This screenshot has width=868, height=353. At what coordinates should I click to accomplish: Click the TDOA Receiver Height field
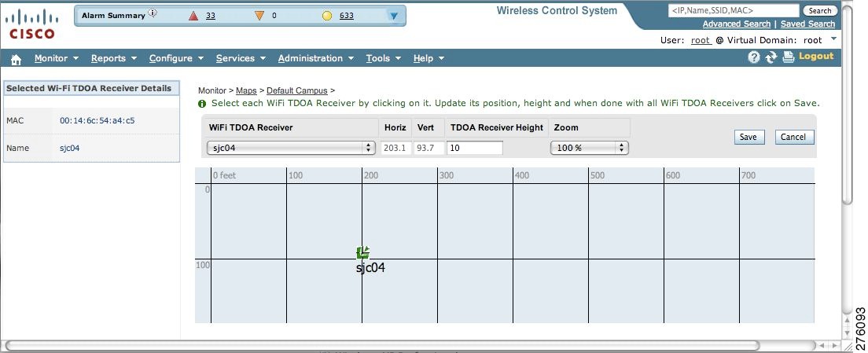tap(475, 148)
